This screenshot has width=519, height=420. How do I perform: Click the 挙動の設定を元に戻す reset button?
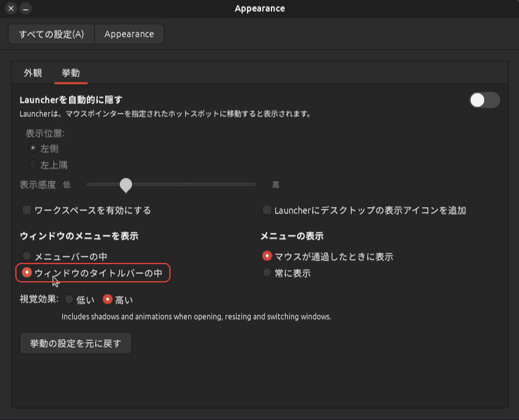[75, 343]
